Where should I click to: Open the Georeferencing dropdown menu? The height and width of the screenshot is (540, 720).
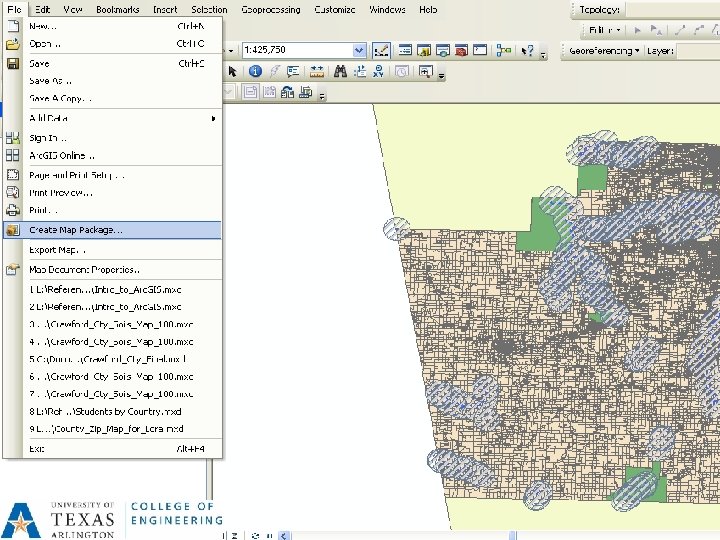click(x=604, y=51)
